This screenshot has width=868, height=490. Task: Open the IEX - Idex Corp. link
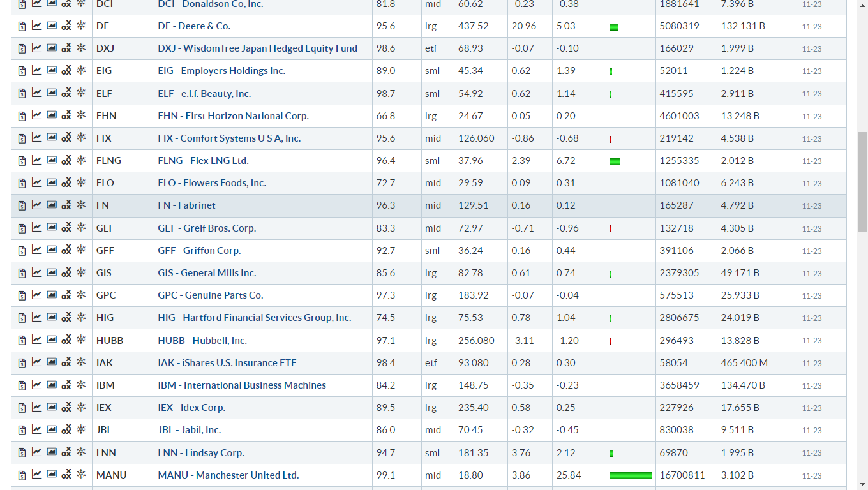pyautogui.click(x=191, y=408)
